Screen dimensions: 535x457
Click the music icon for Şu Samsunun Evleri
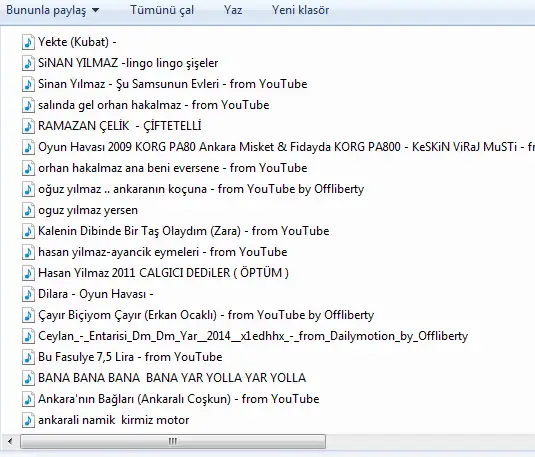click(x=28, y=84)
